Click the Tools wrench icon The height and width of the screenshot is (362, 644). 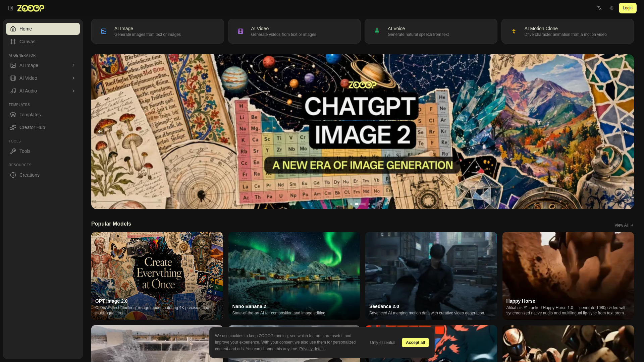pyautogui.click(x=13, y=151)
